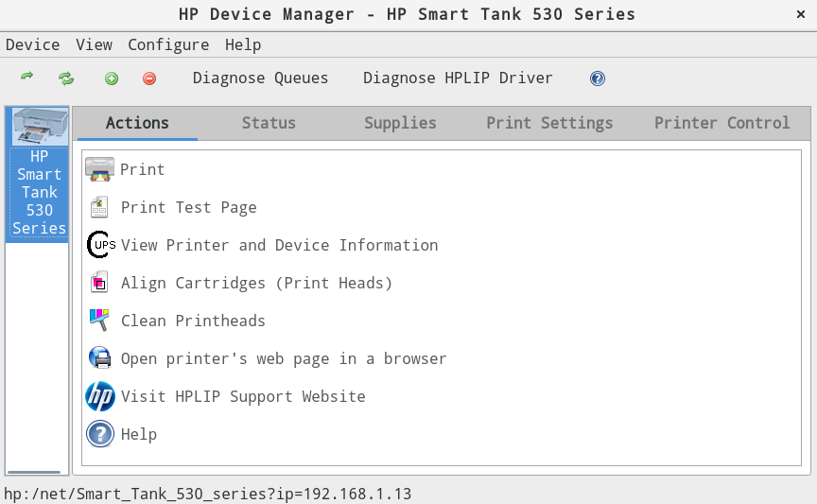Screen dimensions: 817x504
Task: Click the Diagnose Queues button
Action: click(261, 78)
